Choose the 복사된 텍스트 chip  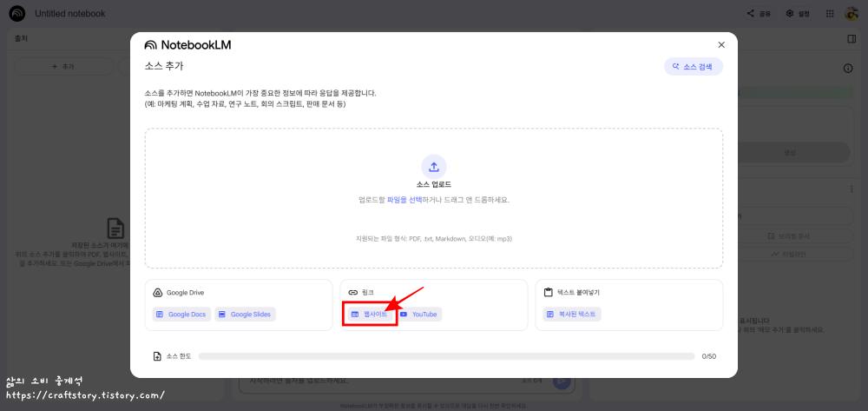coord(572,314)
